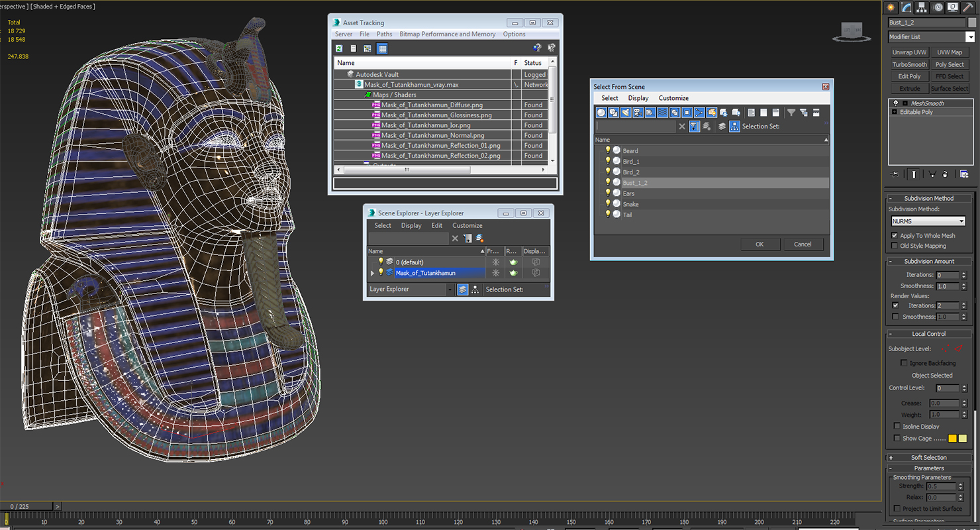Toggle Show End Result icon
This screenshot has width=980, height=530.
click(x=914, y=174)
